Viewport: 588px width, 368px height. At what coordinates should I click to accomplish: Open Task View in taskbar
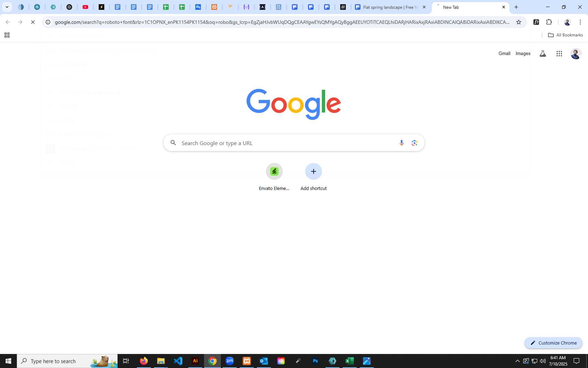126,361
